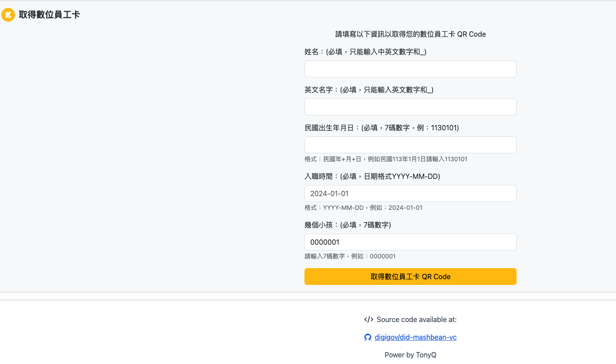
Task: Click the birth date format hint text
Action: (386, 159)
